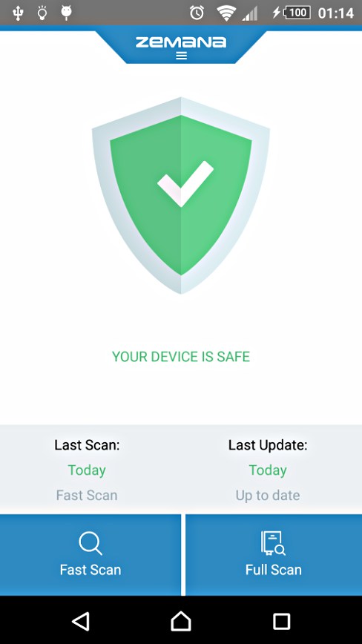
Task: Open the Zemana hamburger menu
Action: (182, 56)
